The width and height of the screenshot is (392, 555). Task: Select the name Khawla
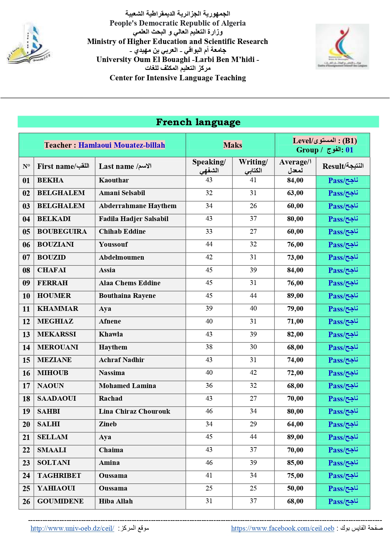click(111, 334)
